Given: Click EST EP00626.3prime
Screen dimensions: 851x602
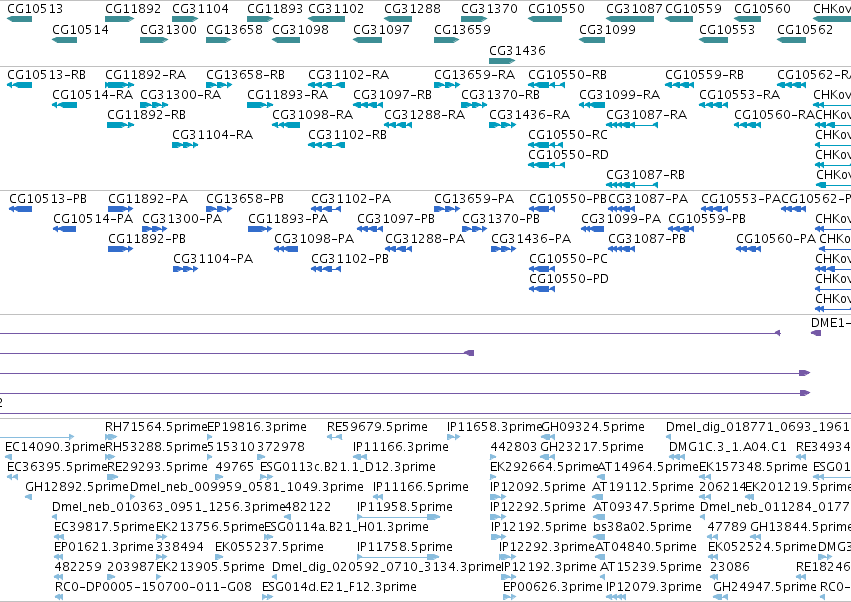Looking at the screenshot, I should (x=553, y=587).
